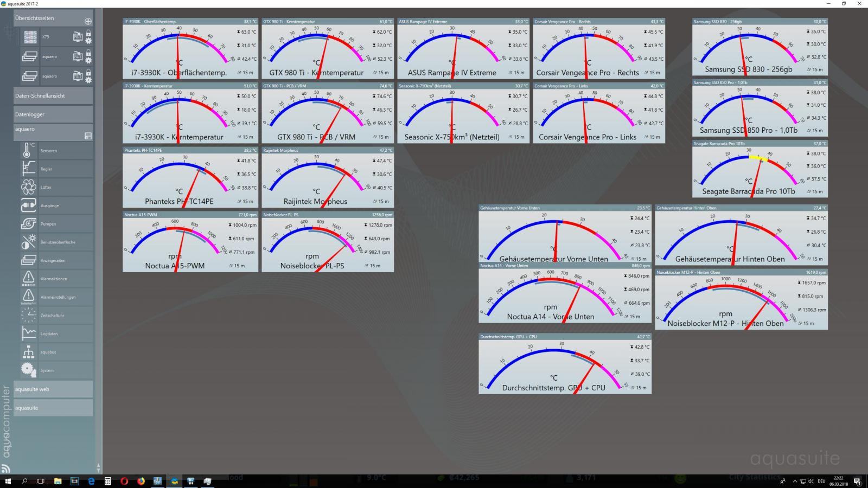Select the Durchschnittstemp. GPU + CPU gauge
The width and height of the screenshot is (868, 488).
click(565, 364)
